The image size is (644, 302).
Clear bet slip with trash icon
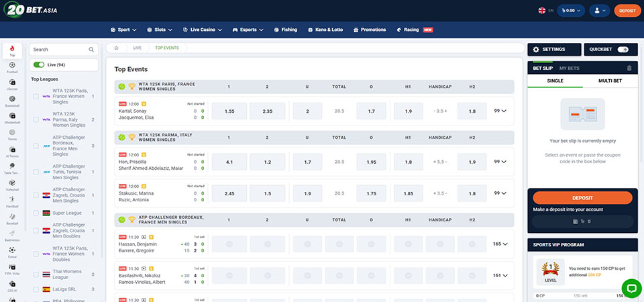click(x=629, y=68)
